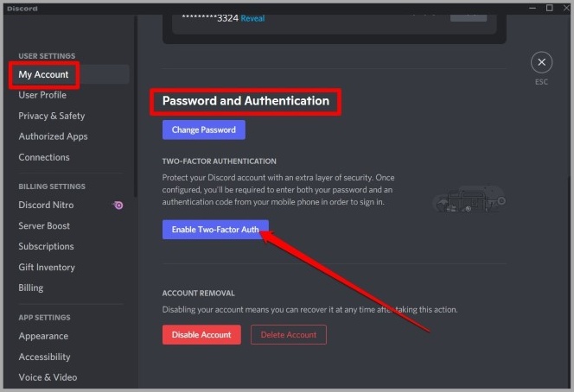Image resolution: width=574 pixels, height=392 pixels.
Task: View Subscriptions page
Action: (x=46, y=246)
